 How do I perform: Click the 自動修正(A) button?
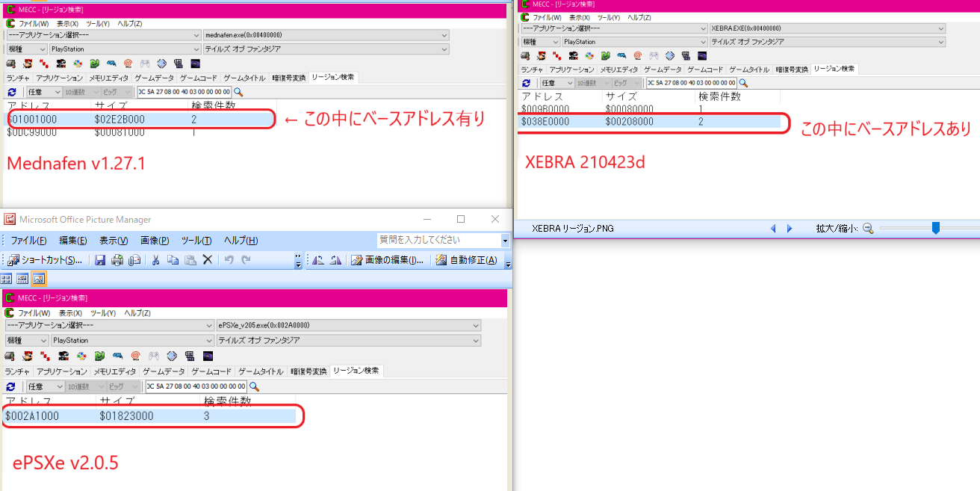coord(468,260)
